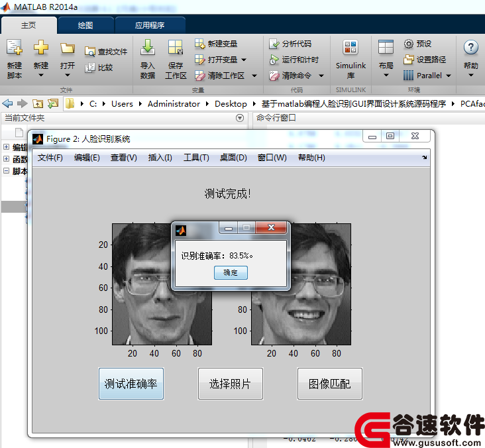This screenshot has width=485, height=448.
Task: Open the 帮助(H) menu in Figure 2
Action: [311, 158]
